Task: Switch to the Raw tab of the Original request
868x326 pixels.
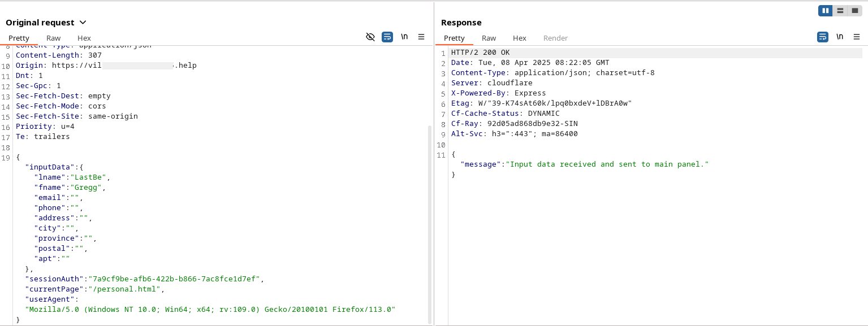Action: click(x=53, y=38)
